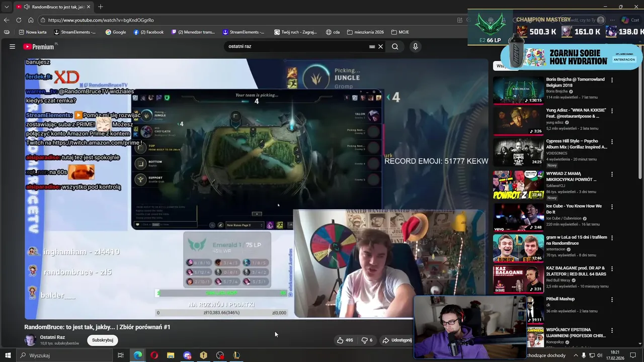Image resolution: width=644 pixels, height=362 pixels.
Task: Show hidden system tray icons chevron
Action: point(576,355)
